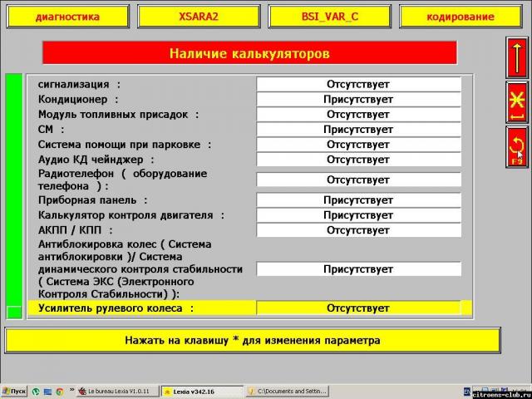Select the CM value field

358,130
